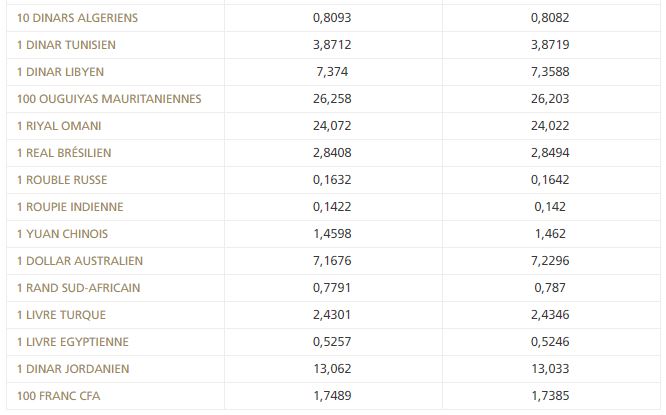Image resolution: width=666 pixels, height=415 pixels.
Task: Select the 1 DINAR TUNISIEN currency label
Action: point(67,45)
